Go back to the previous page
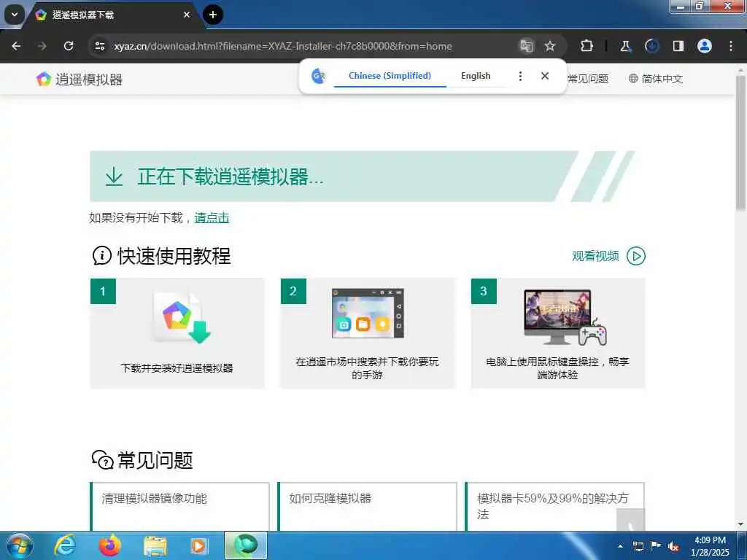The image size is (747, 560). [x=16, y=46]
